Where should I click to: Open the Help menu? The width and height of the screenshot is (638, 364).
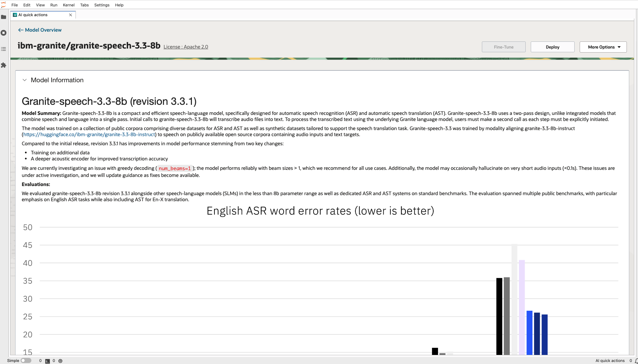pos(119,5)
